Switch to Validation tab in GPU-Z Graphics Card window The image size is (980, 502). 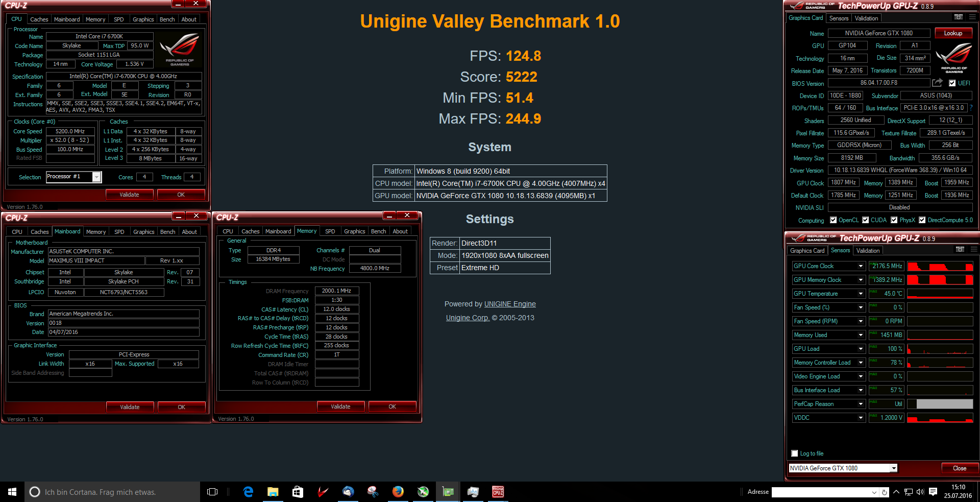tap(867, 18)
